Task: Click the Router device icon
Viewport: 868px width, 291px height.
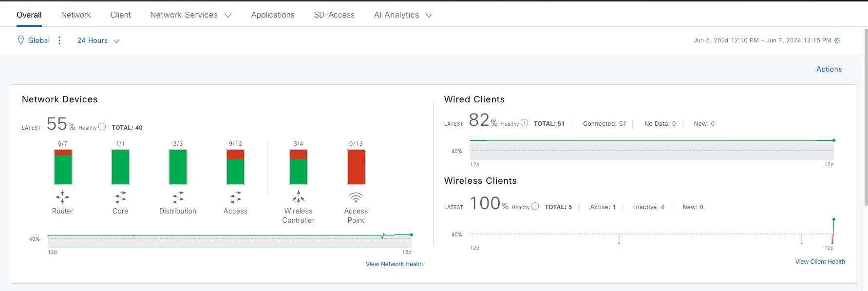Action: tap(62, 197)
